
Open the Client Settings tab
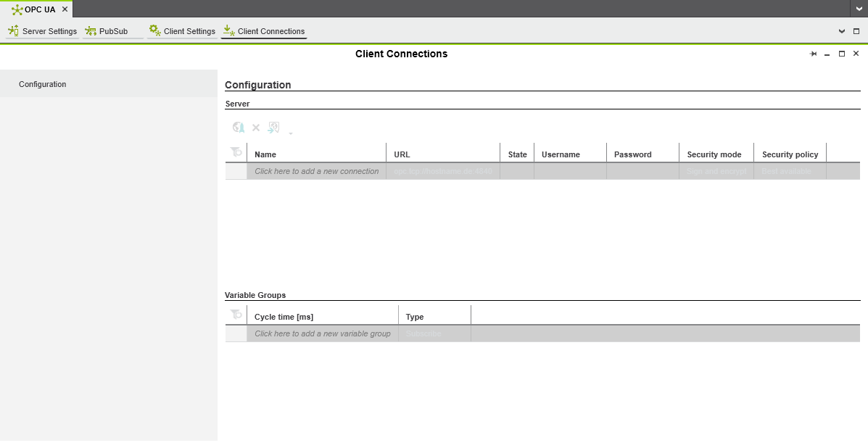[x=182, y=31]
